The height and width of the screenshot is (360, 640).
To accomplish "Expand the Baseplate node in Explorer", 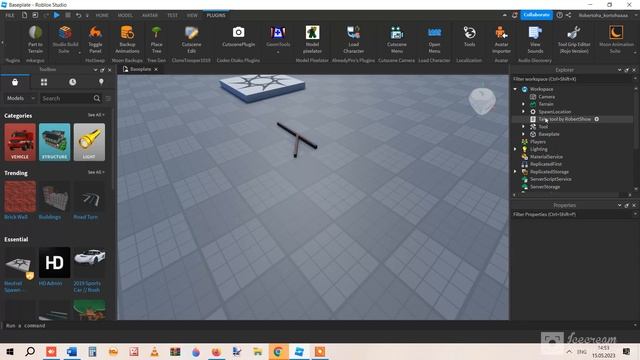I will pos(523,134).
